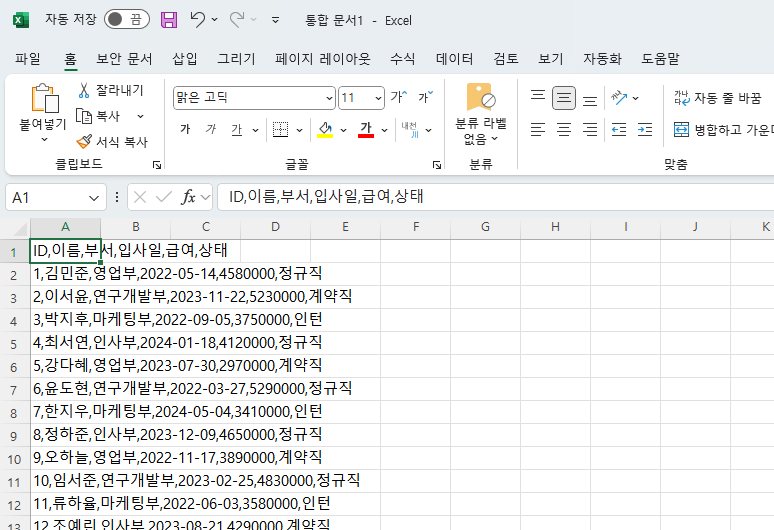Align text to the middle

564,98
